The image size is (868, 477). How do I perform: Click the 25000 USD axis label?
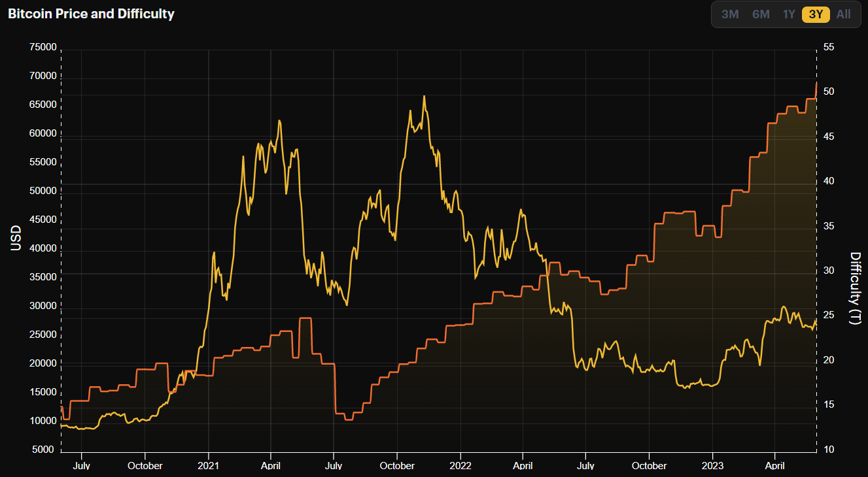coord(43,335)
